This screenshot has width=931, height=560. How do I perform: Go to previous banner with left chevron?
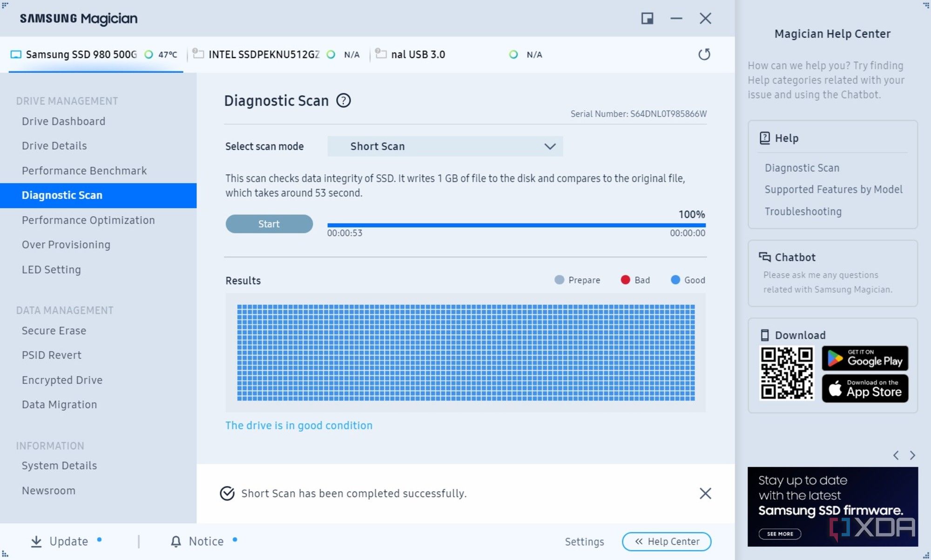point(896,455)
